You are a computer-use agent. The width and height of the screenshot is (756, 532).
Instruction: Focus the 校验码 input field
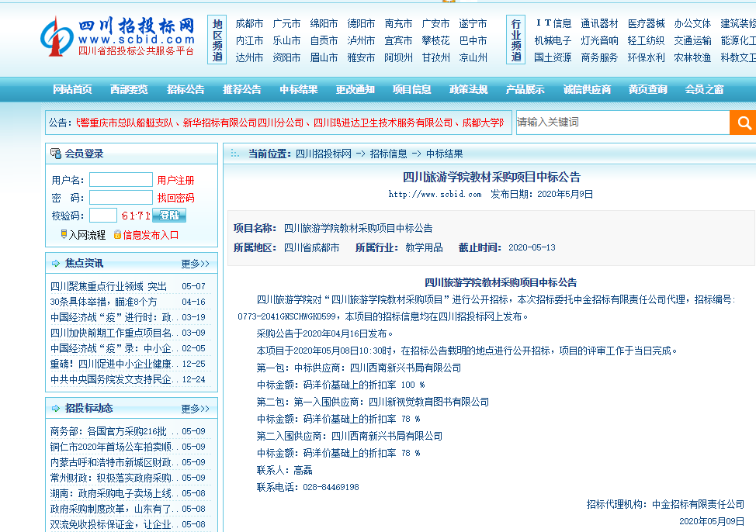point(103,216)
